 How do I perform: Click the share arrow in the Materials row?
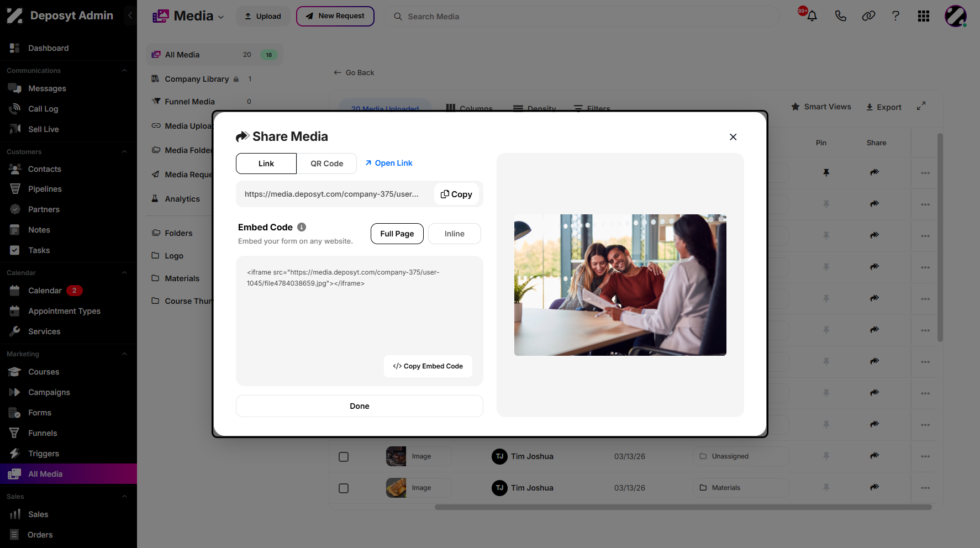pyautogui.click(x=874, y=487)
